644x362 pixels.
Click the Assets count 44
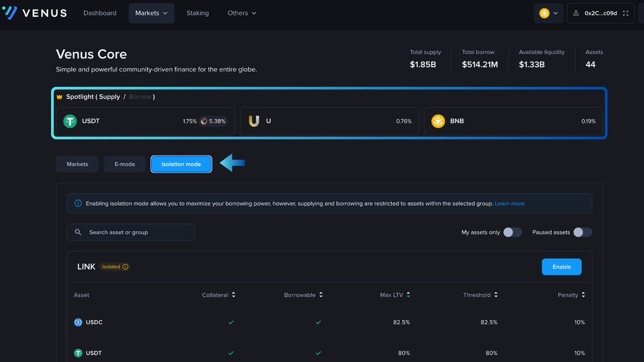click(590, 64)
